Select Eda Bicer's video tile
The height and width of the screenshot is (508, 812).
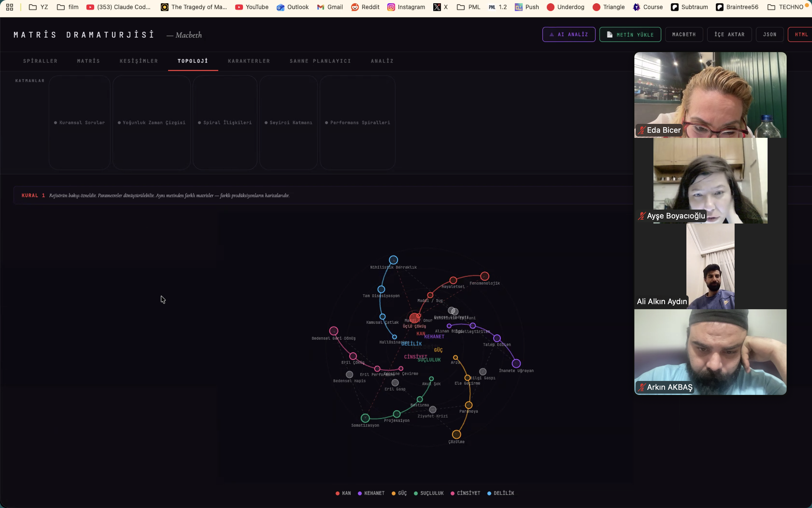point(710,95)
